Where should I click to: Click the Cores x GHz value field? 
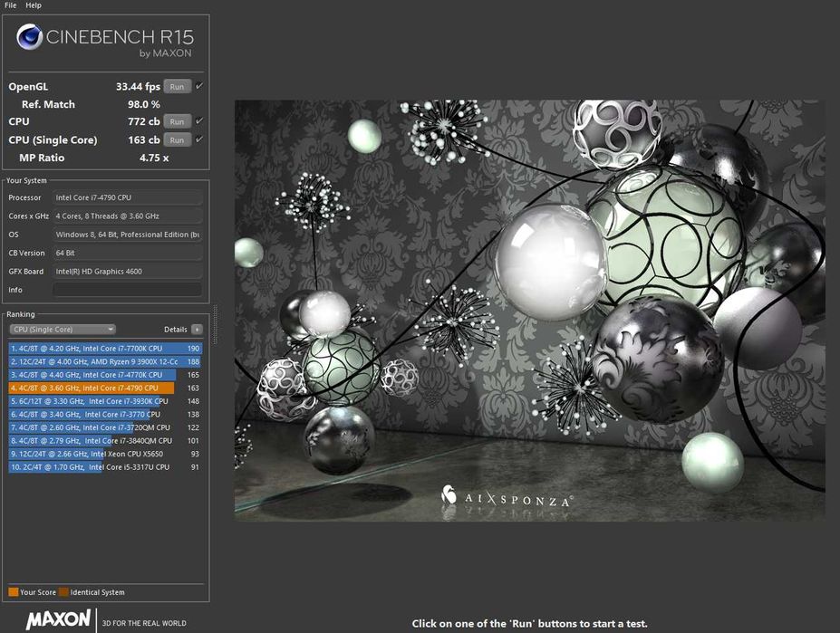pos(128,216)
